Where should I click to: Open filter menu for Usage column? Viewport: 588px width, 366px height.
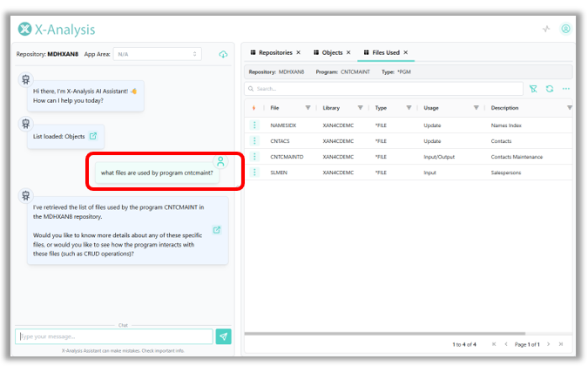pyautogui.click(x=476, y=108)
